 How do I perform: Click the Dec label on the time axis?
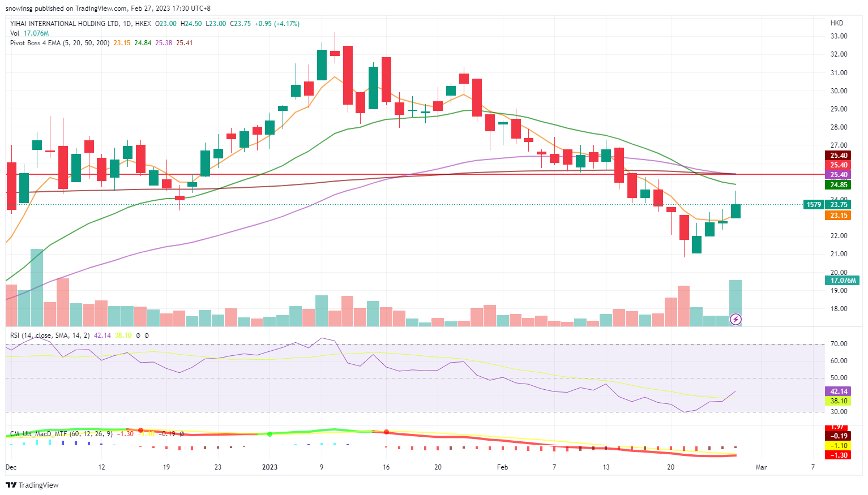coord(11,467)
